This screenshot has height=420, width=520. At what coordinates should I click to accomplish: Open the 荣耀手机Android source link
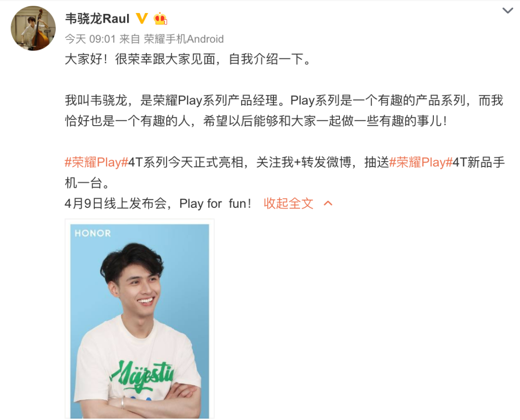tap(184, 39)
